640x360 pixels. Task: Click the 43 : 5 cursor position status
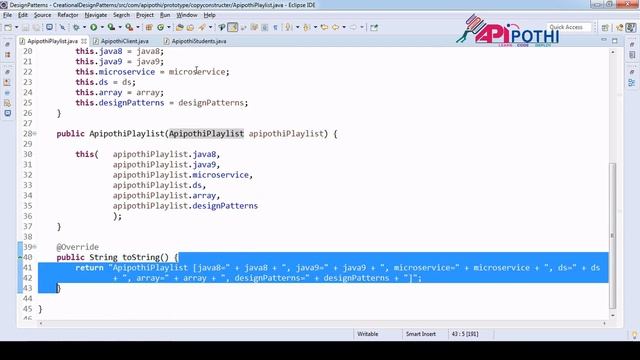tap(464, 334)
